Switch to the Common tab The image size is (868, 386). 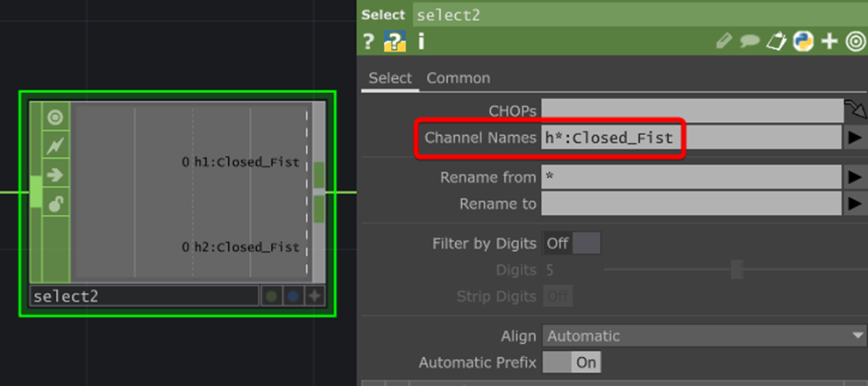coord(458,78)
